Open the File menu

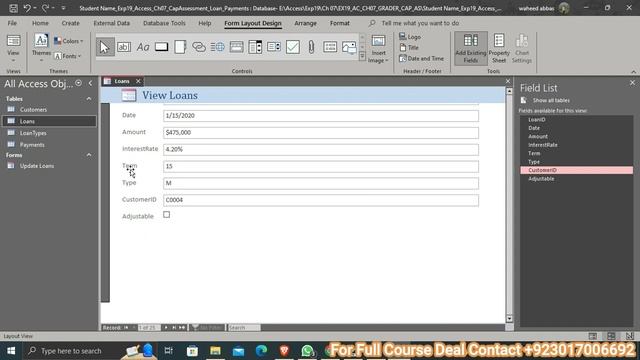tap(12, 23)
